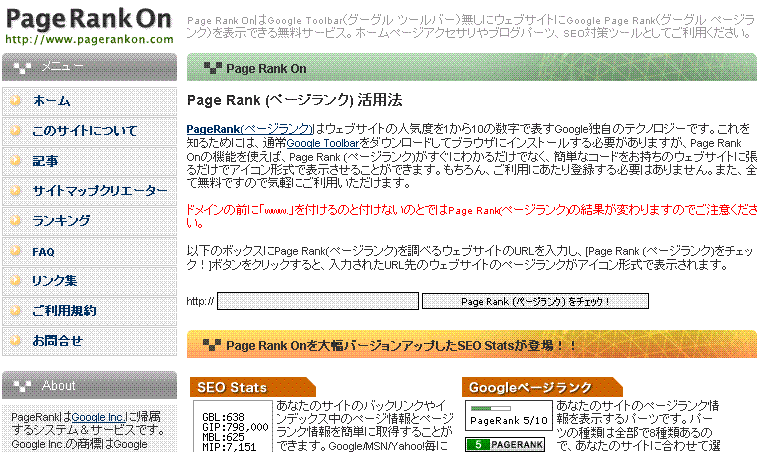This screenshot has height=452, width=766.
Task: Open the ホーム menu item
Action: (x=89, y=101)
